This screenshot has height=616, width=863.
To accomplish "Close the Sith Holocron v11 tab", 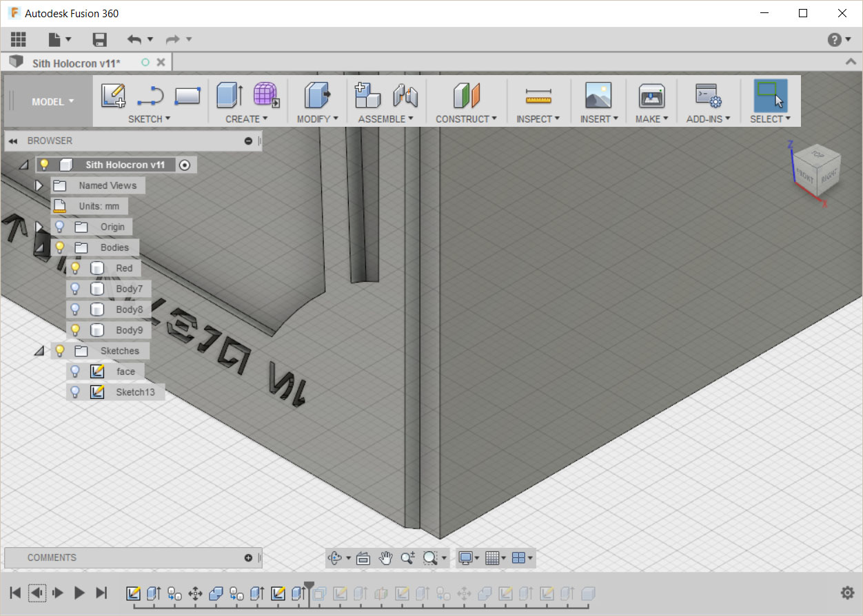I will pos(161,62).
